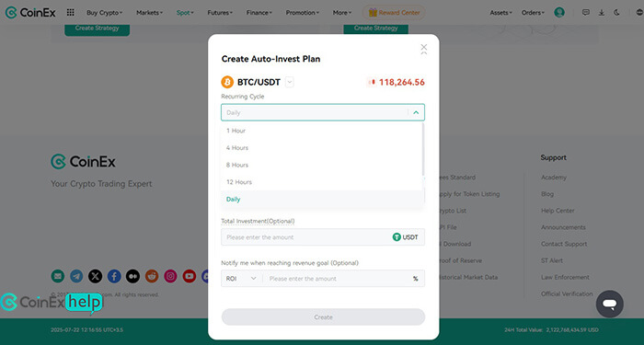Toggle dark mode moon icon
This screenshot has height=345, width=644.
pyautogui.click(x=616, y=13)
